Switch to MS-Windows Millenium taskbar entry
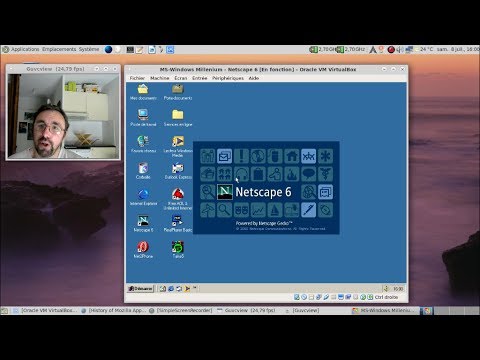 coord(385,311)
